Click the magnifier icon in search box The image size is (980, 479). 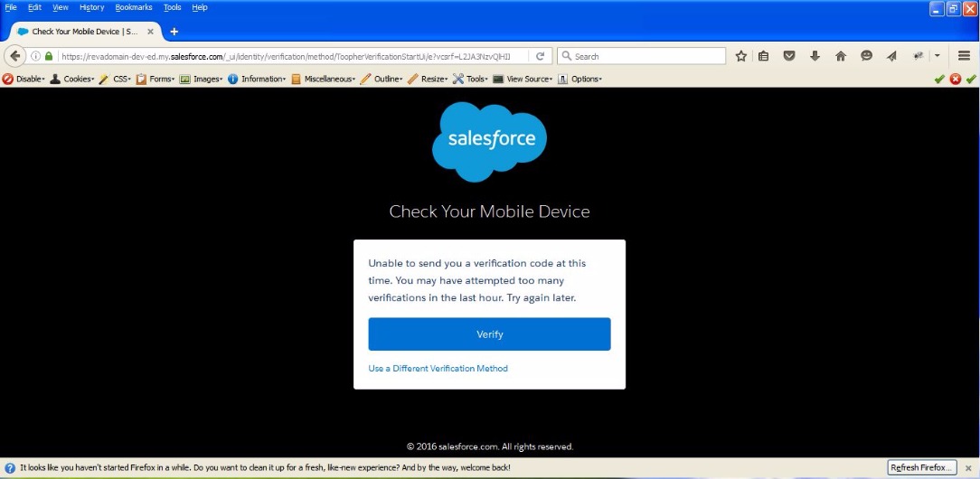pos(566,56)
